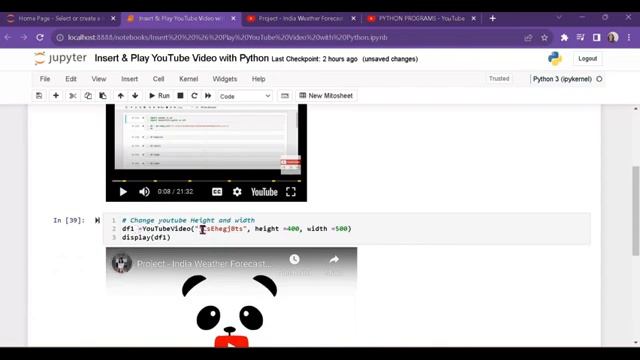Click the 'Project - India Weather Forecast' video title
Image resolution: width=640 pixels, height=360 pixels.
tap(204, 264)
